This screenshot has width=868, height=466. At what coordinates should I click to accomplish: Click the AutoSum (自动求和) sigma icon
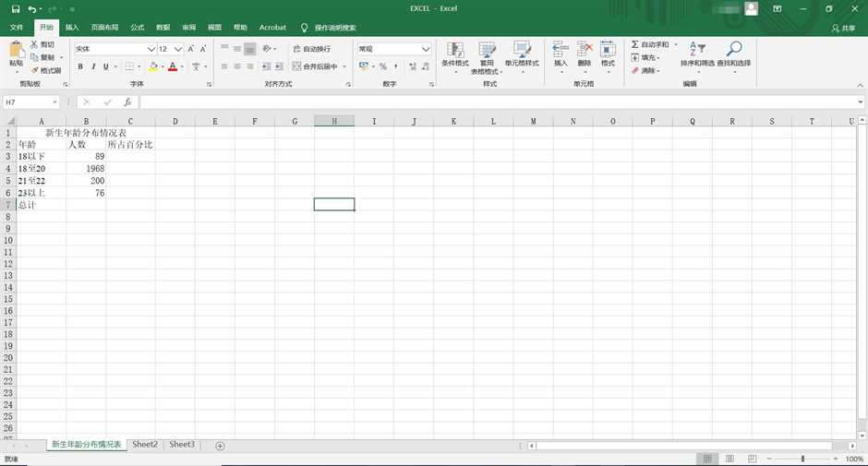pos(635,44)
